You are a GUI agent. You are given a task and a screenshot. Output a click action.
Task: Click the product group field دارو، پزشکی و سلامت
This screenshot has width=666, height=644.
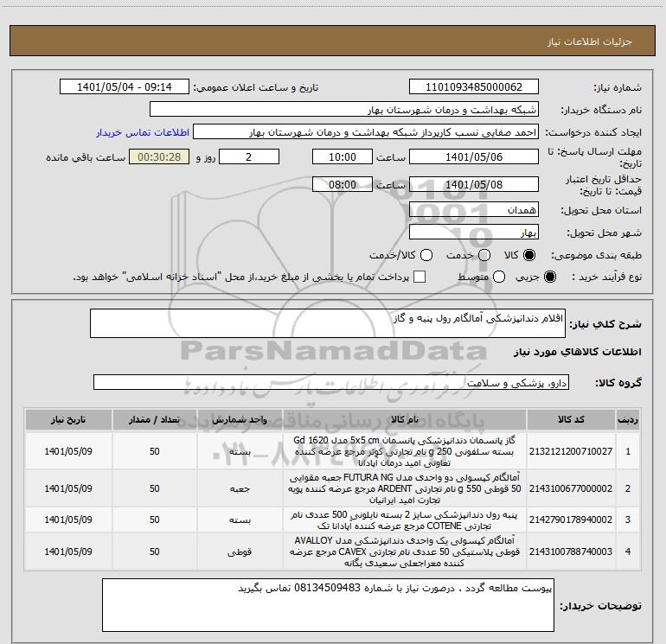pos(331,382)
